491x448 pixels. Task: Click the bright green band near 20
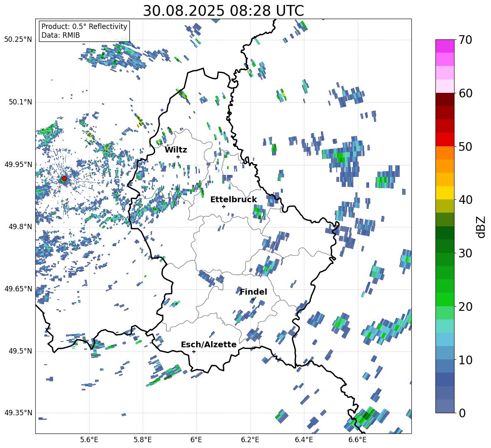click(445, 299)
